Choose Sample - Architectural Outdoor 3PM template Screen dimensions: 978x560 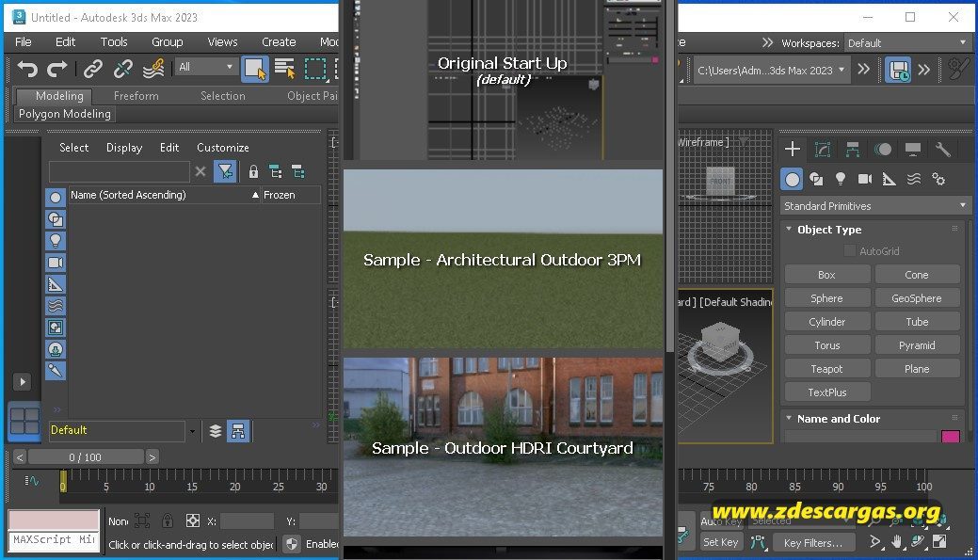[x=504, y=259]
